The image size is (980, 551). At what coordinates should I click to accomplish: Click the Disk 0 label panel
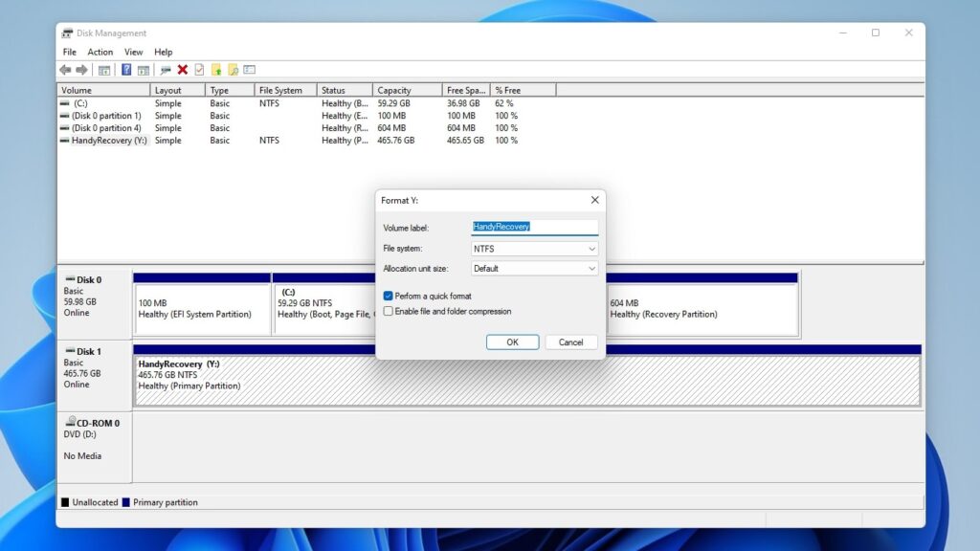pos(95,303)
